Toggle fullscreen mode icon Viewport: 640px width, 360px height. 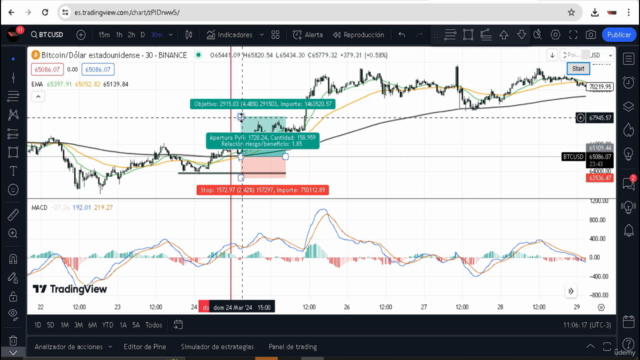coord(573,35)
